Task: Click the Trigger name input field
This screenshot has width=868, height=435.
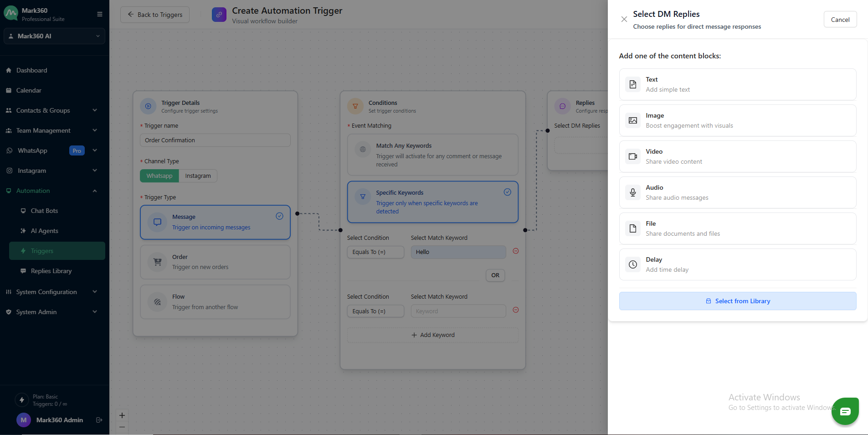Action: coord(215,140)
